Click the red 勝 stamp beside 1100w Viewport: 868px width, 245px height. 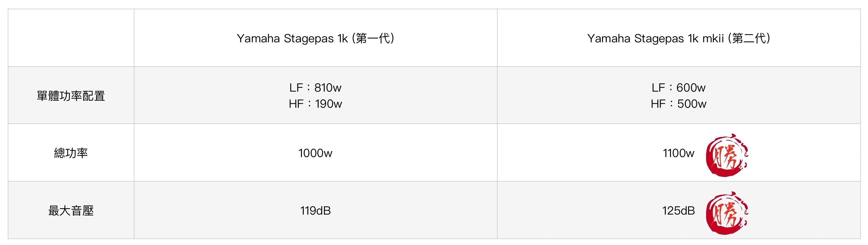[727, 155]
